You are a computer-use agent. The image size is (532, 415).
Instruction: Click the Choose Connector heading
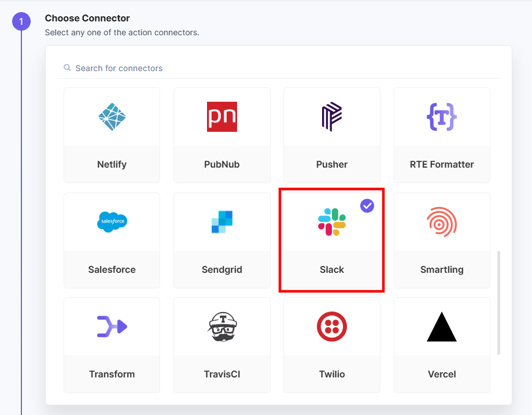[87, 18]
